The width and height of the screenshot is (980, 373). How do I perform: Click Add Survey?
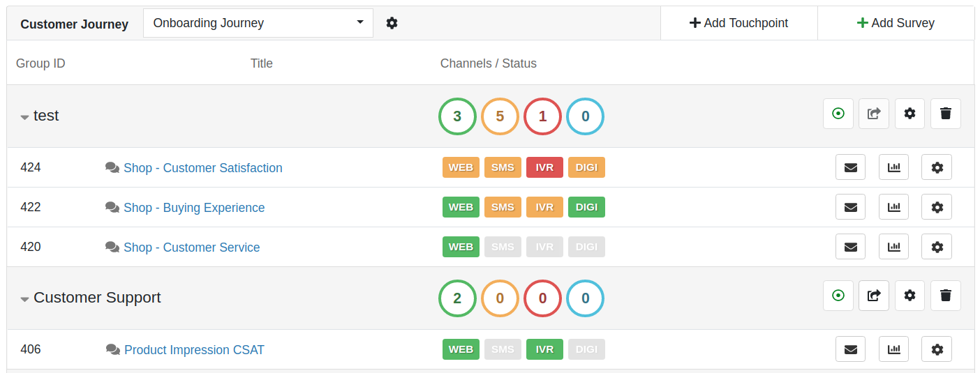[x=896, y=23]
